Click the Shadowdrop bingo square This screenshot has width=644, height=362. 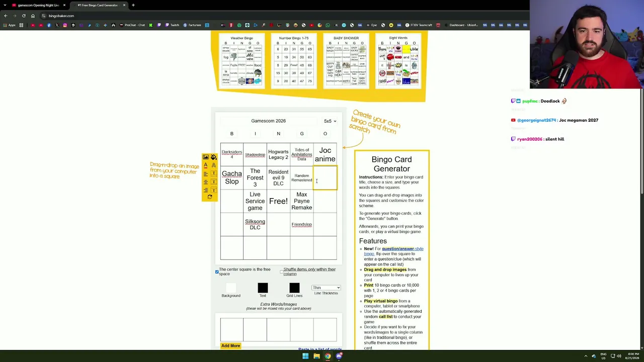(255, 154)
